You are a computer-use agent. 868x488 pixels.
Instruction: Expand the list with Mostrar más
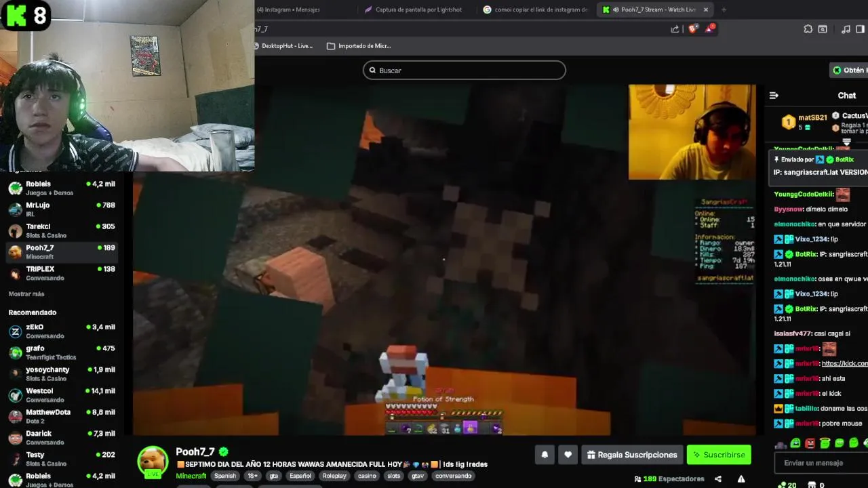click(26, 294)
